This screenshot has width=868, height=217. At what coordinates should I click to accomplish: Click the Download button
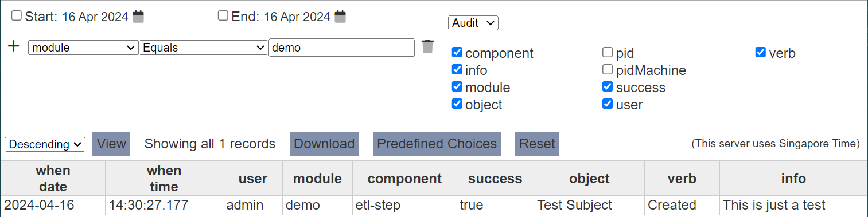(324, 144)
